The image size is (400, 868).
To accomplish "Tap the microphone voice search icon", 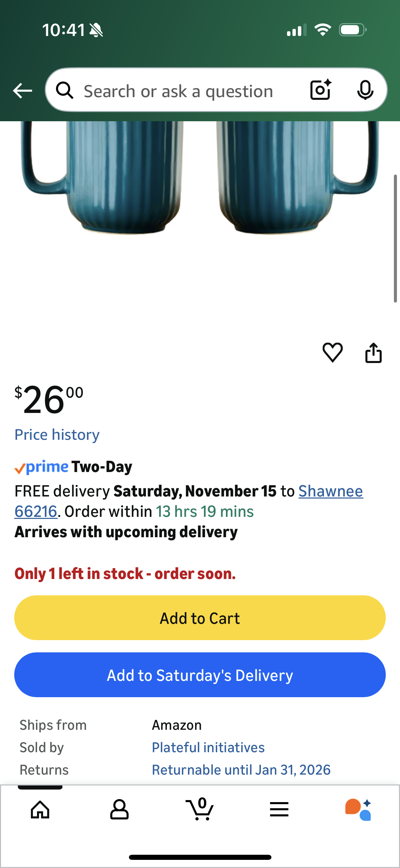I will 365,90.
